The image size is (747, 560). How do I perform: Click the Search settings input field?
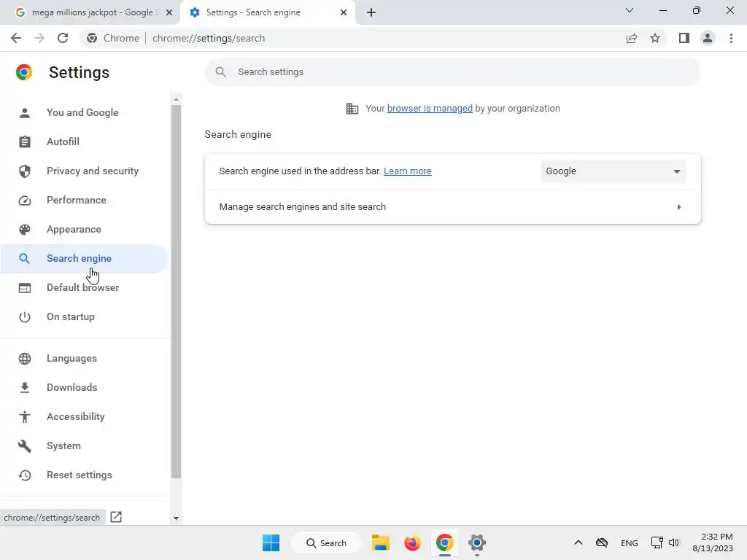(x=452, y=72)
